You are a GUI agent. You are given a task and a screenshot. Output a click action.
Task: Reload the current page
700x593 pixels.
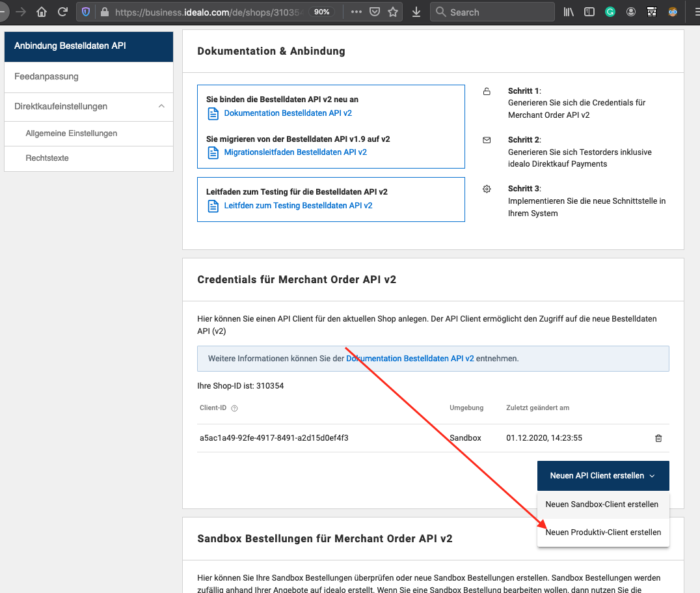click(62, 12)
